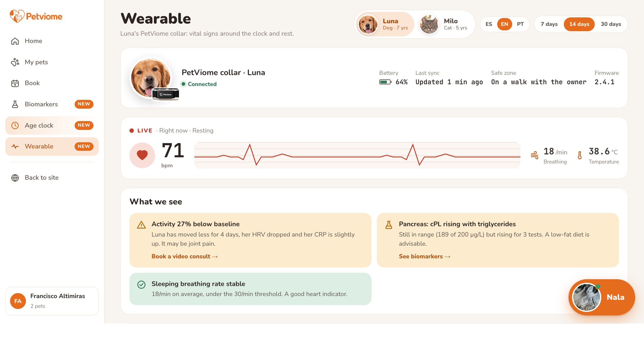Click the thermometer temperature icon

(580, 155)
